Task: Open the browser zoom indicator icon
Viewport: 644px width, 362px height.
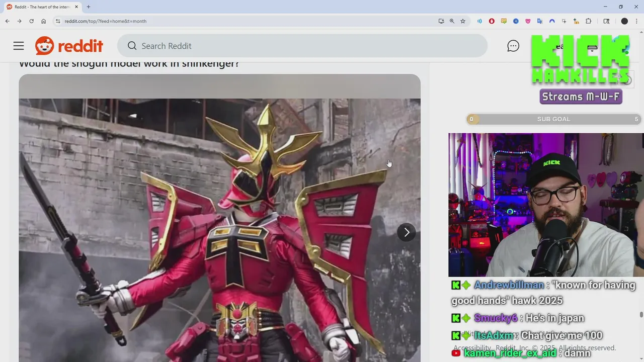Action: coord(452,21)
